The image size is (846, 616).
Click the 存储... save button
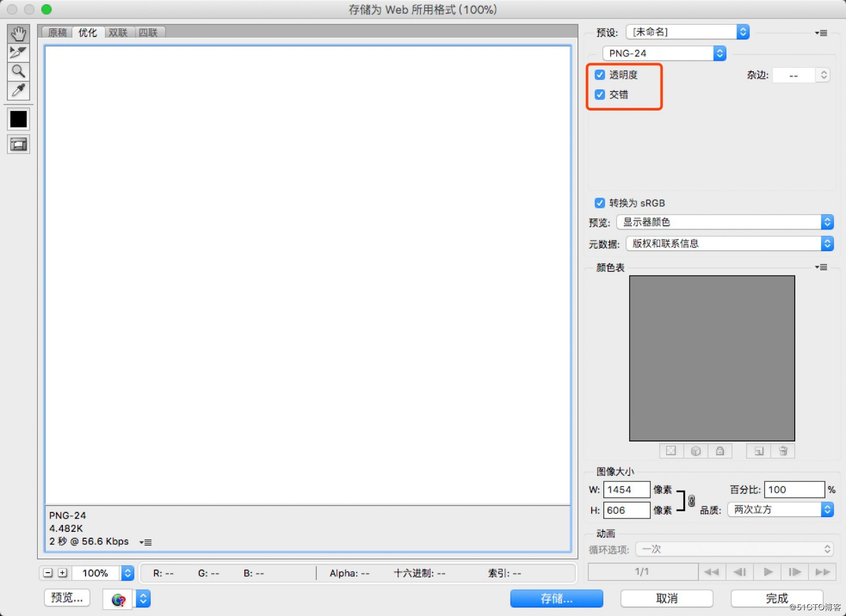(557, 599)
